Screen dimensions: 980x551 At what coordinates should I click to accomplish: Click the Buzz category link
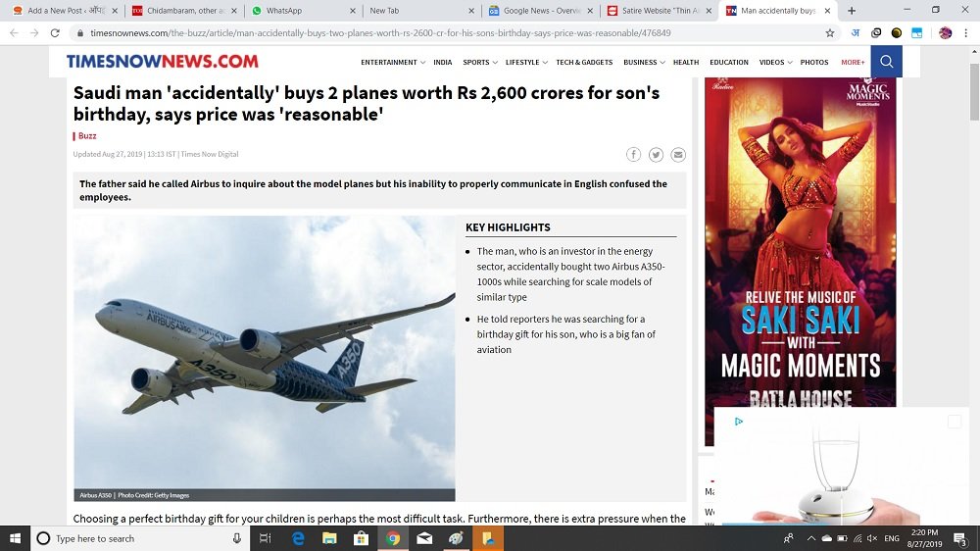click(x=87, y=136)
